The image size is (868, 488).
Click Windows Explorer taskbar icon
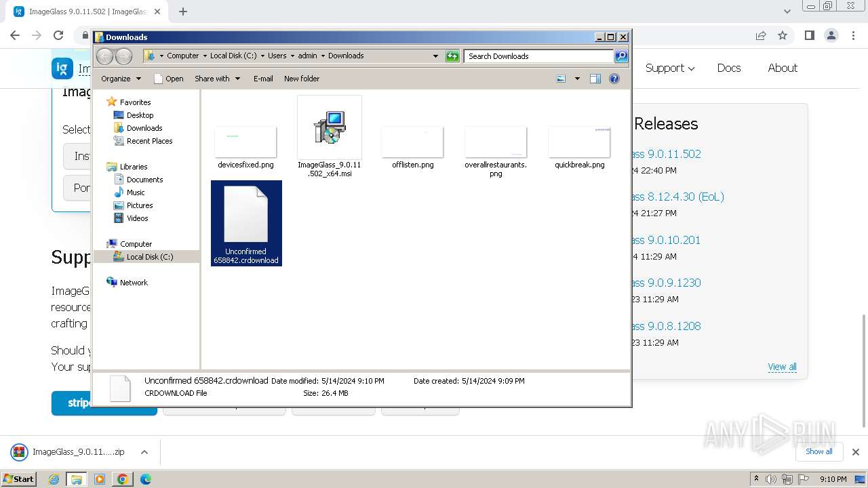[x=77, y=479]
